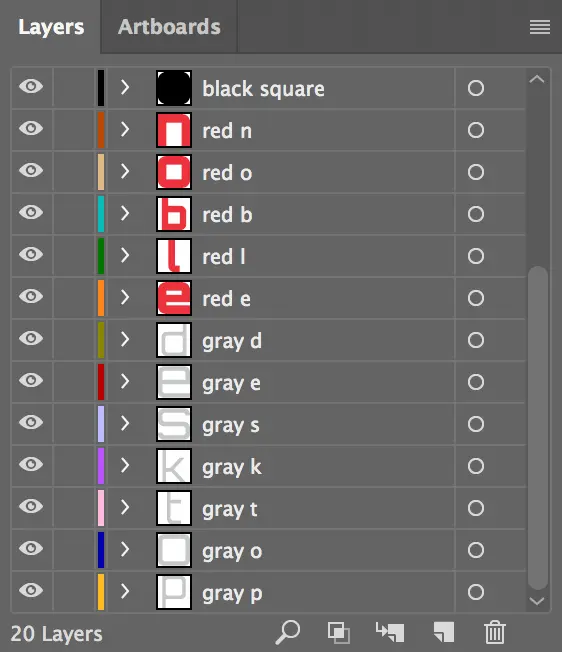Click Create New Sublayer icon
This screenshot has height=652, width=562.
click(x=390, y=632)
